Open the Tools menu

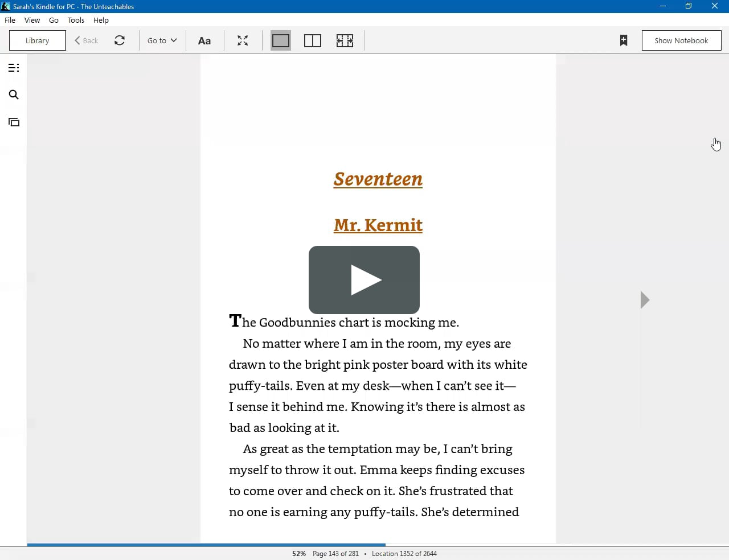pyautogui.click(x=76, y=20)
